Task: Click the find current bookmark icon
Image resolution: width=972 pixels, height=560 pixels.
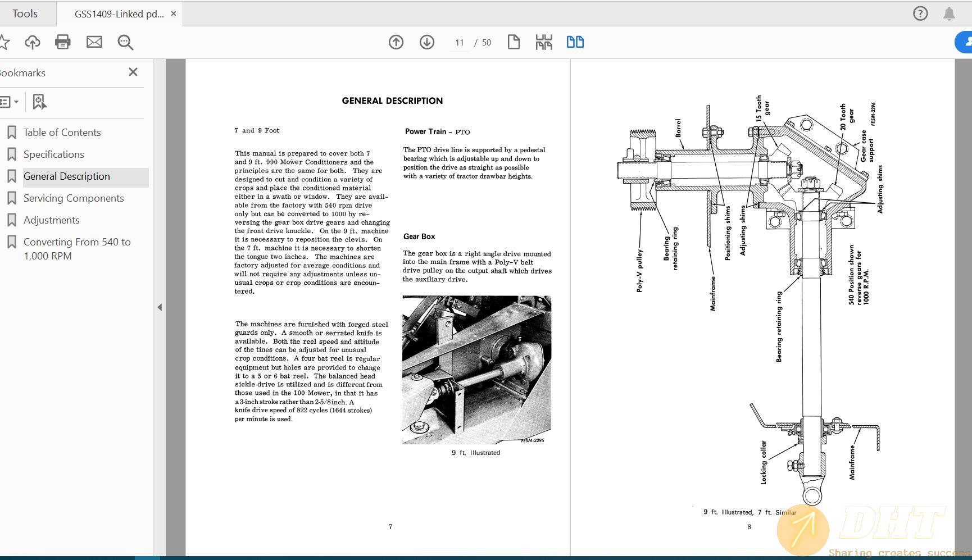Action: coord(39,102)
